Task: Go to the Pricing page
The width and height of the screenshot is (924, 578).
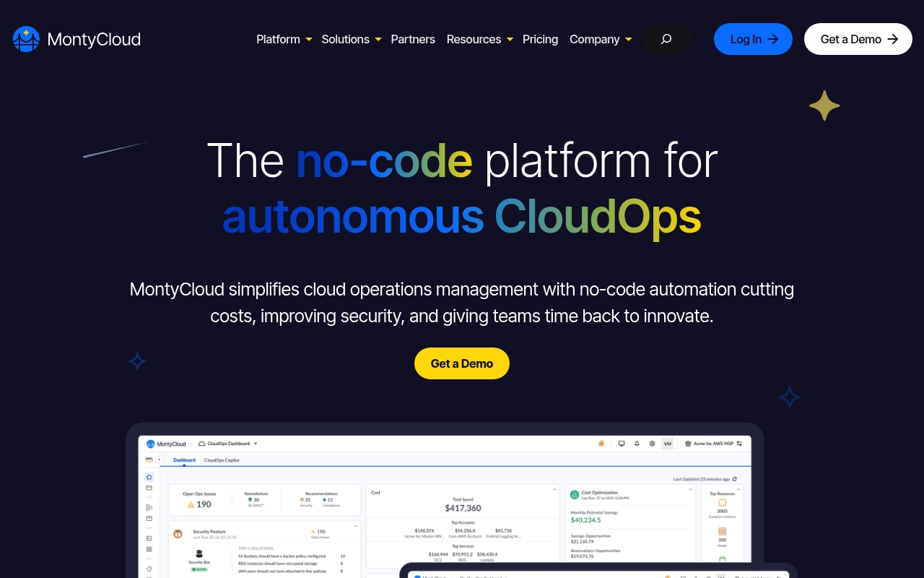Action: coord(540,39)
